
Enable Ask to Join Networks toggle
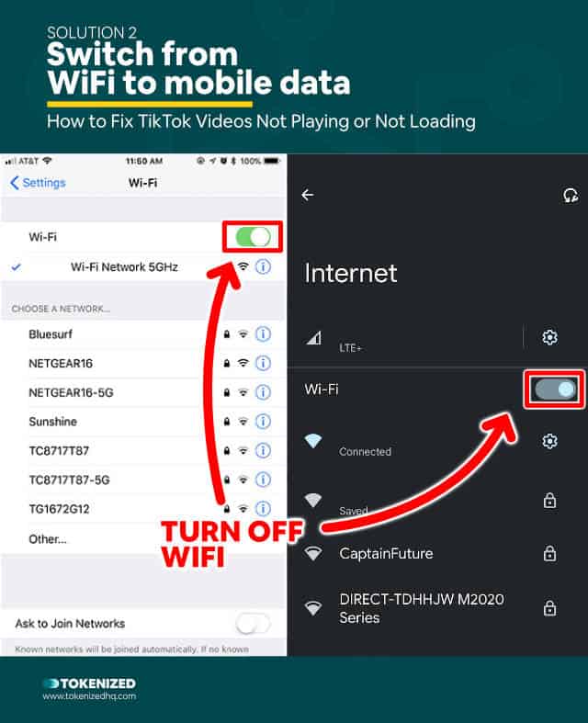tap(253, 624)
